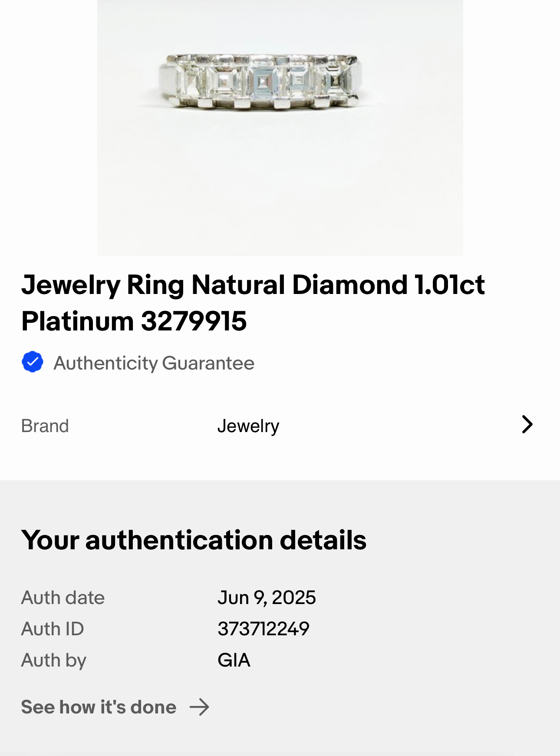Screen dimensions: 560x756
Task: Select the Auth ID label
Action: (53, 629)
